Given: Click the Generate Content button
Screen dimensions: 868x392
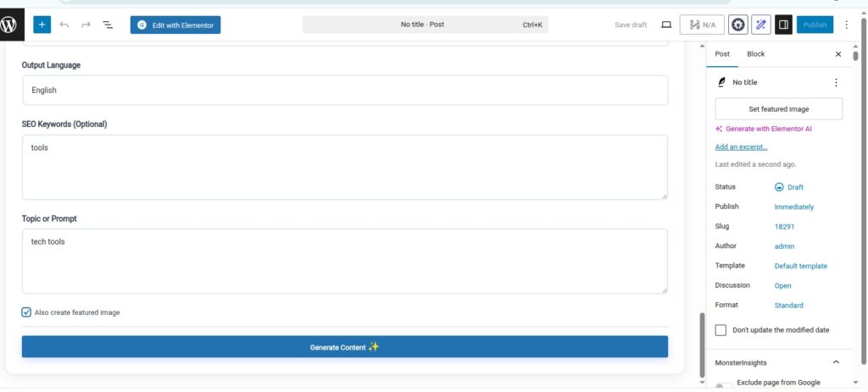Looking at the screenshot, I should [344, 347].
